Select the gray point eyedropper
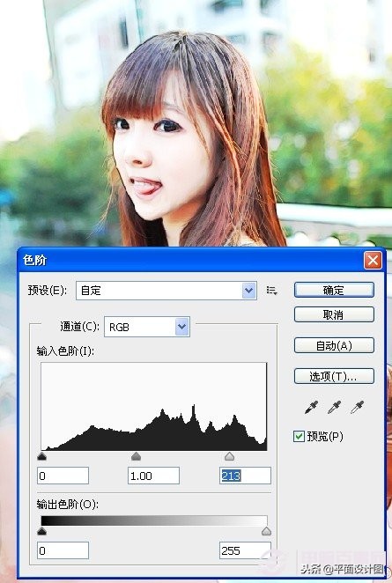Viewport: 392px width, 583px height. [x=334, y=408]
